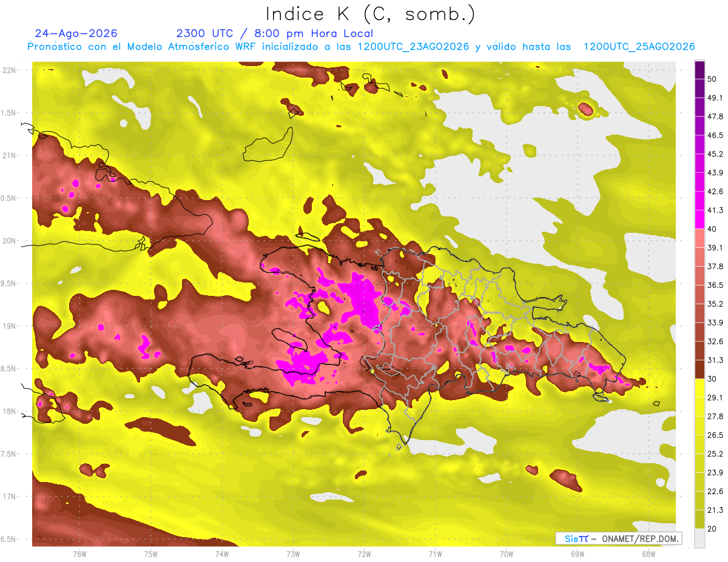The height and width of the screenshot is (562, 728).
Task: Click the colorbar value "29.1"
Action: [x=715, y=398]
